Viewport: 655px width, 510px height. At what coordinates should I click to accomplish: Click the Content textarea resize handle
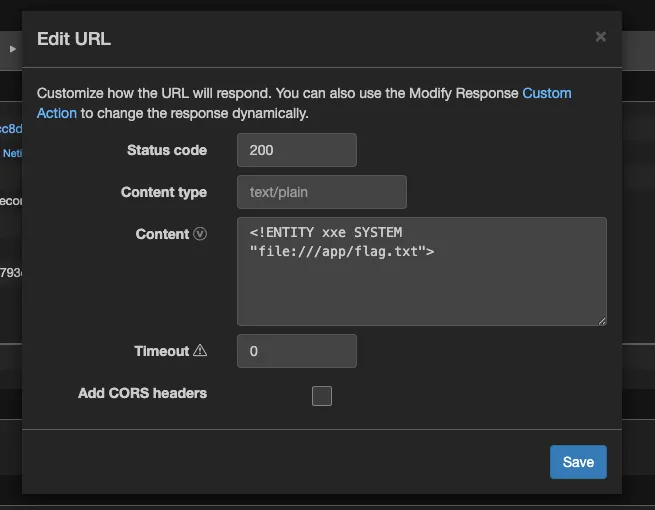pos(601,320)
